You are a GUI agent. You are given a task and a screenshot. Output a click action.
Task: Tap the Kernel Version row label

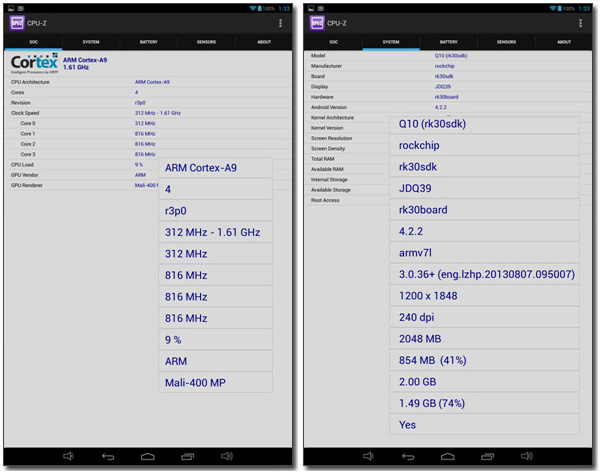point(327,128)
